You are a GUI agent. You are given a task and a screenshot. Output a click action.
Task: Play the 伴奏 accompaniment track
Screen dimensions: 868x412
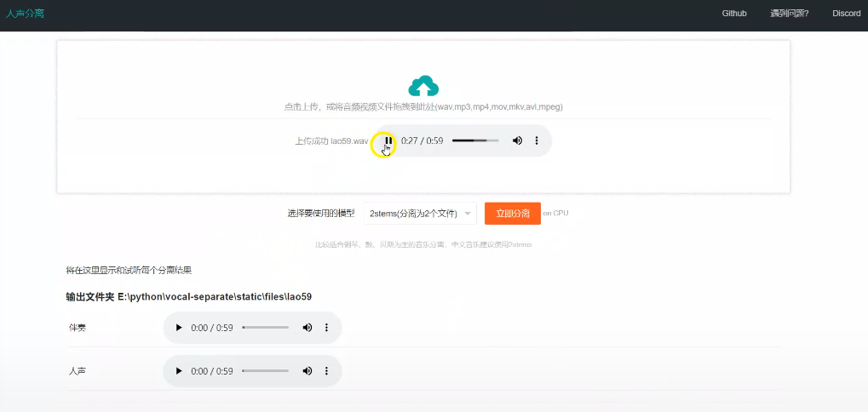[179, 328]
